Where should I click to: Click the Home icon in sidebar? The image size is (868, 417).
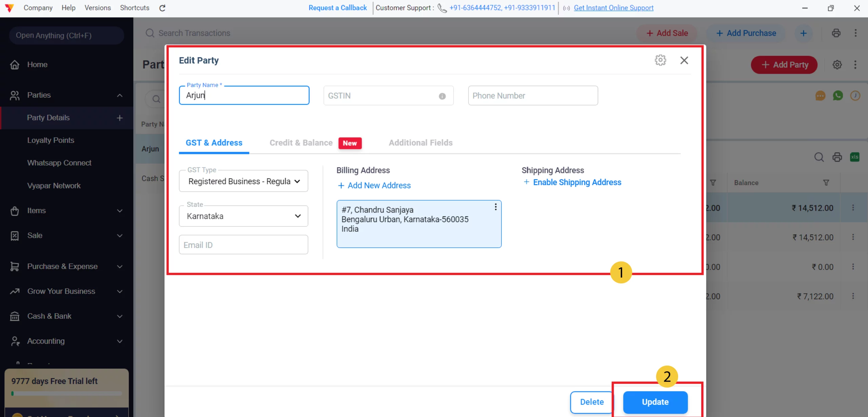tap(15, 64)
